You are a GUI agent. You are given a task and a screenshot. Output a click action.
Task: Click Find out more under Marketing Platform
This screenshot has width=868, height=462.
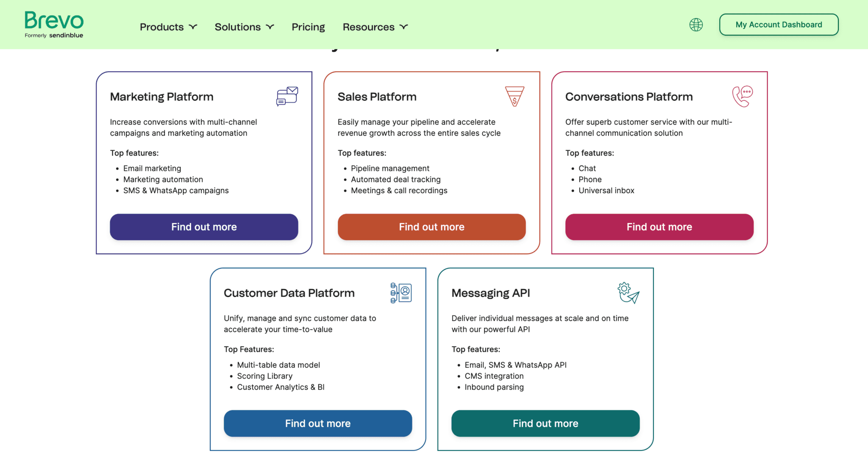(x=204, y=227)
